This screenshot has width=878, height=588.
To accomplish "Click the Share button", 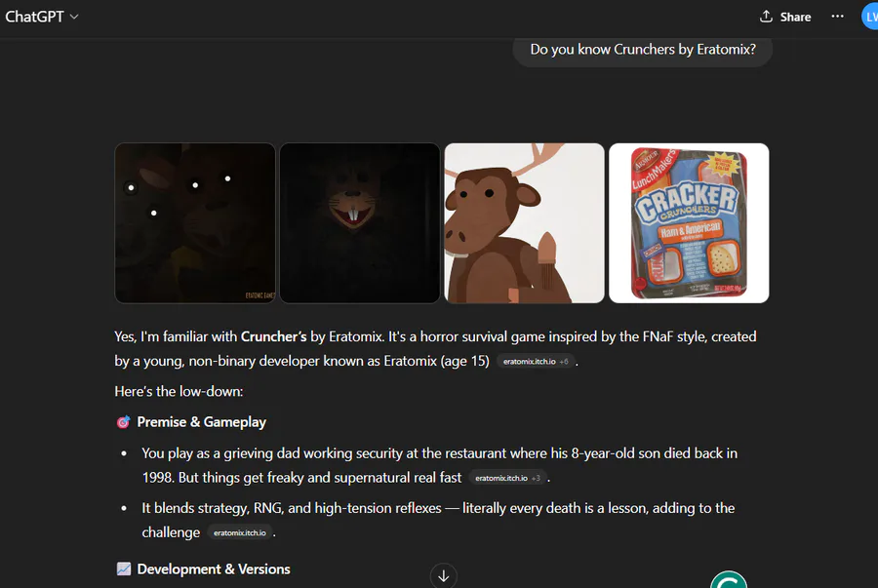I will click(x=785, y=17).
